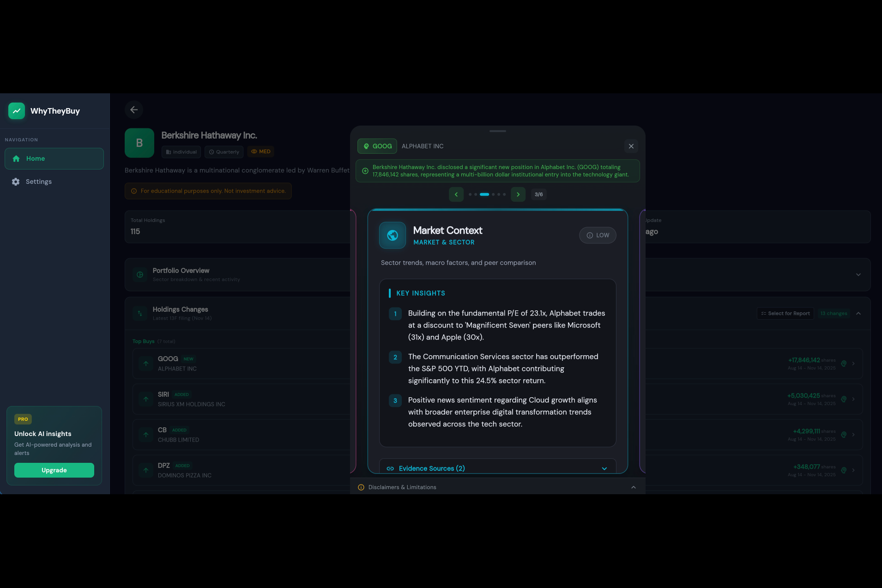Image resolution: width=882 pixels, height=588 pixels.
Task: Collapse the Holdings Changes section
Action: (x=858, y=314)
